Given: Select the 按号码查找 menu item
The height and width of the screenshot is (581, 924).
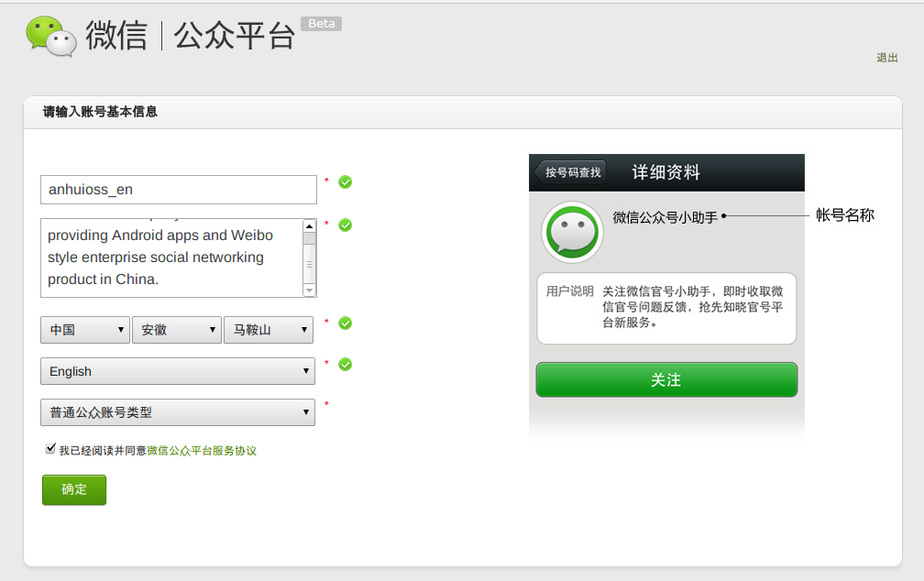Looking at the screenshot, I should pyautogui.click(x=573, y=171).
